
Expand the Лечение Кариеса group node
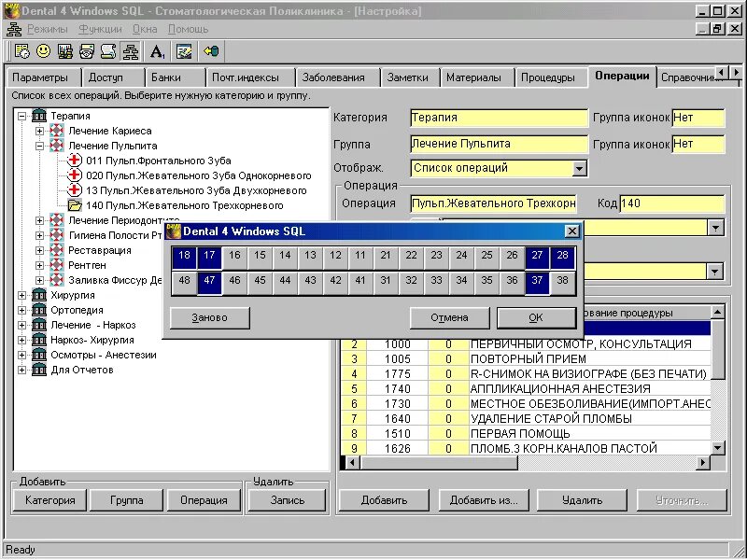point(39,131)
